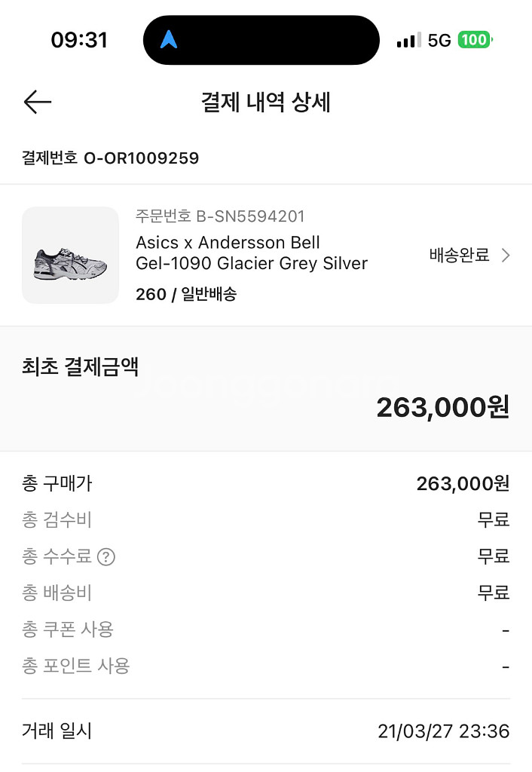Tap the 거래 일시 date 21/03/27 23:36

click(x=443, y=731)
